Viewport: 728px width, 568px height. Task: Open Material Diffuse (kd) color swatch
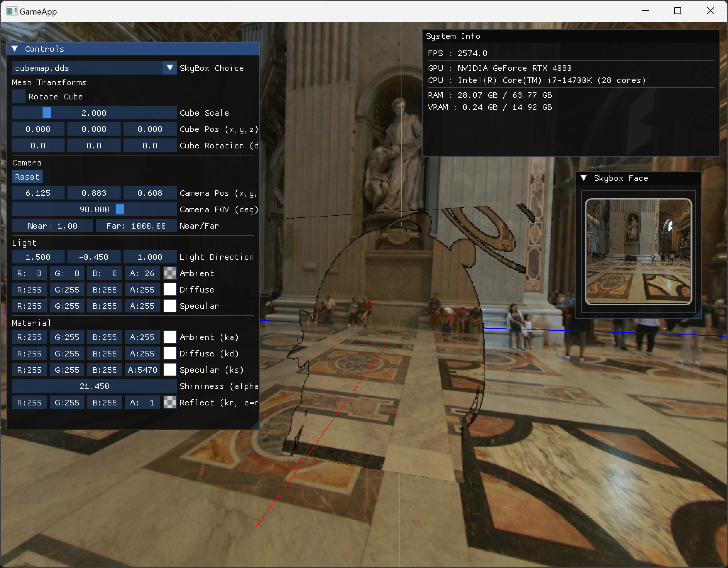point(170,354)
